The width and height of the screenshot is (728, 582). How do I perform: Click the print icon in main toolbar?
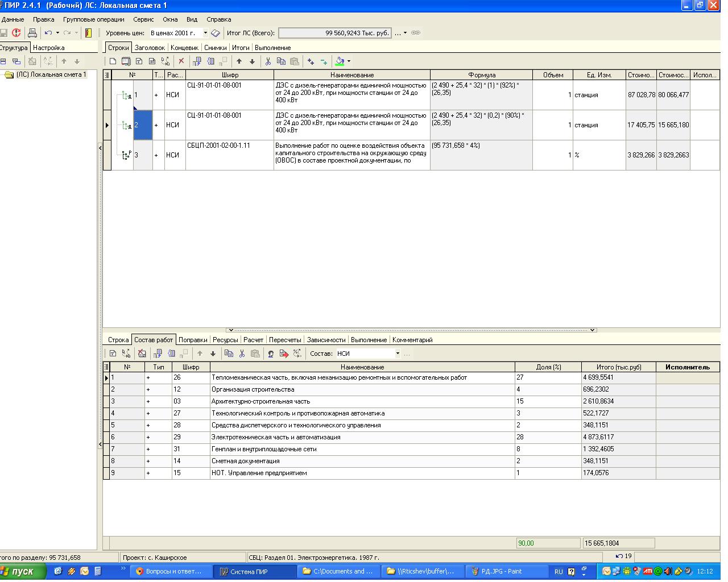click(x=32, y=33)
